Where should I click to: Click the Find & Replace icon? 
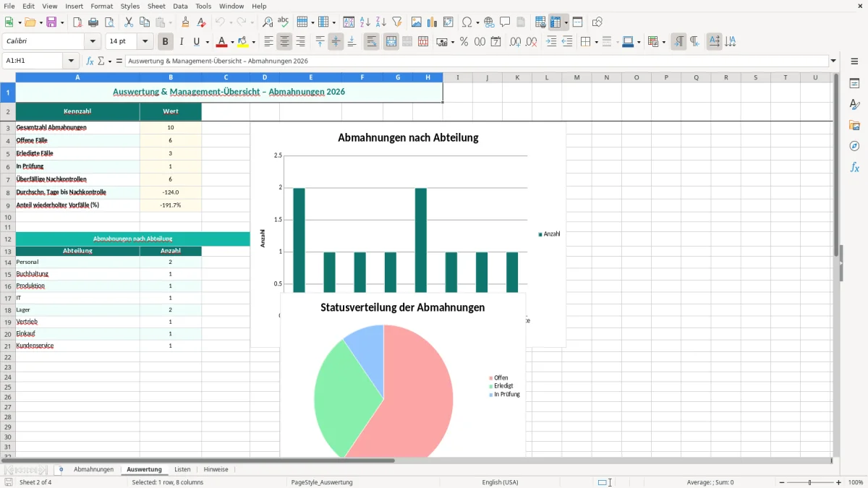268,22
